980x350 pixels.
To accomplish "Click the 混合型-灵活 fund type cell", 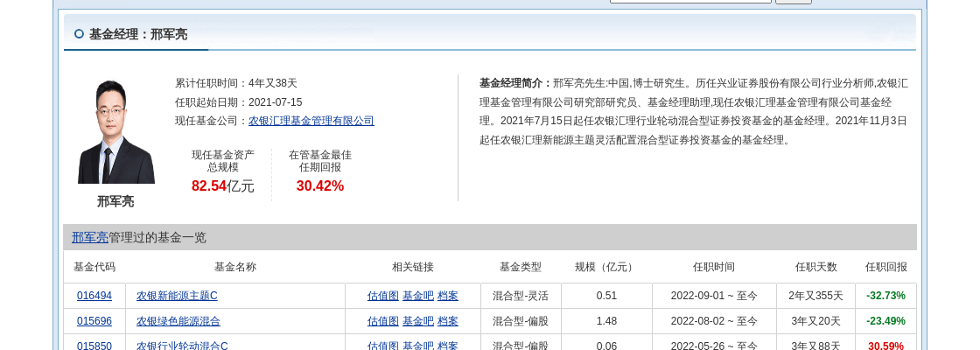I will [x=520, y=296].
